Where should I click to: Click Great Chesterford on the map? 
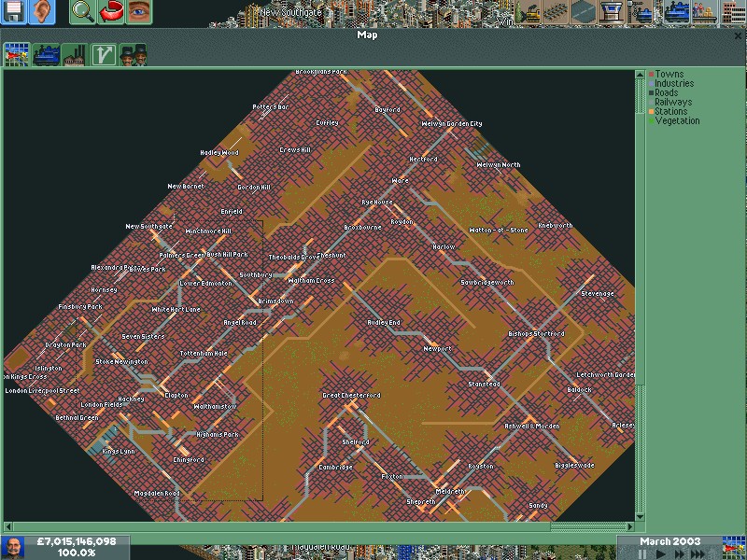[351, 395]
